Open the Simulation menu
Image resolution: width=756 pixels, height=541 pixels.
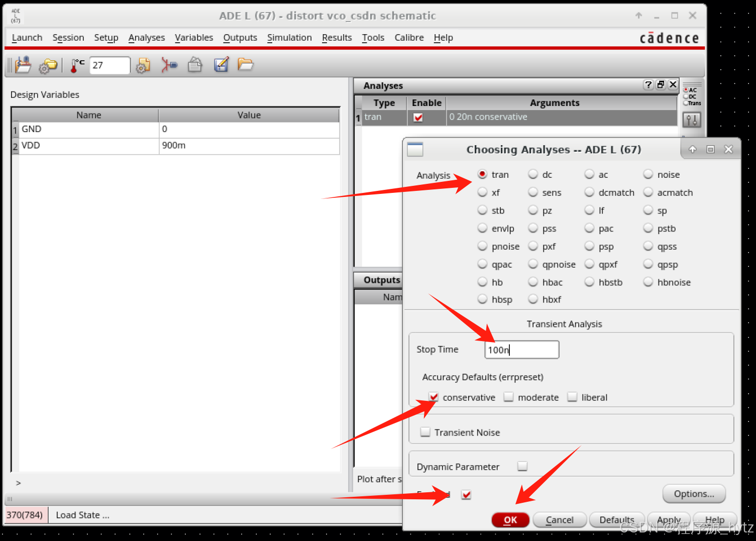coord(289,38)
